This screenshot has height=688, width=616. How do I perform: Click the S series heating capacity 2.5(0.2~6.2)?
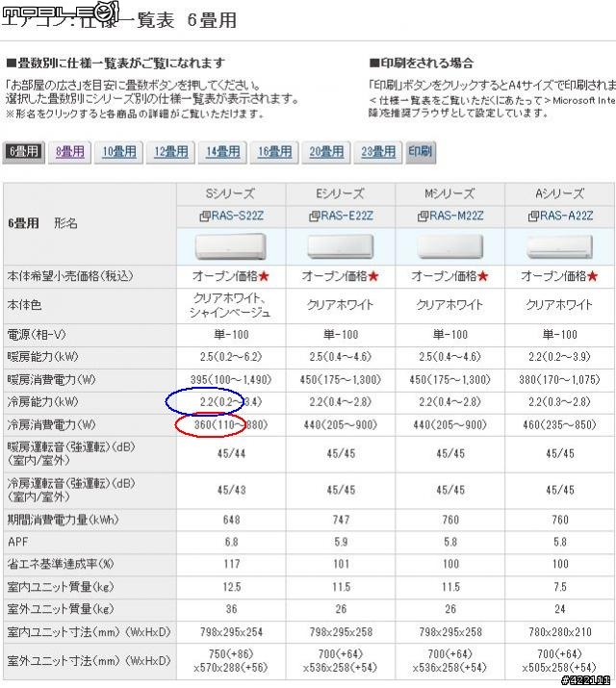click(x=231, y=357)
